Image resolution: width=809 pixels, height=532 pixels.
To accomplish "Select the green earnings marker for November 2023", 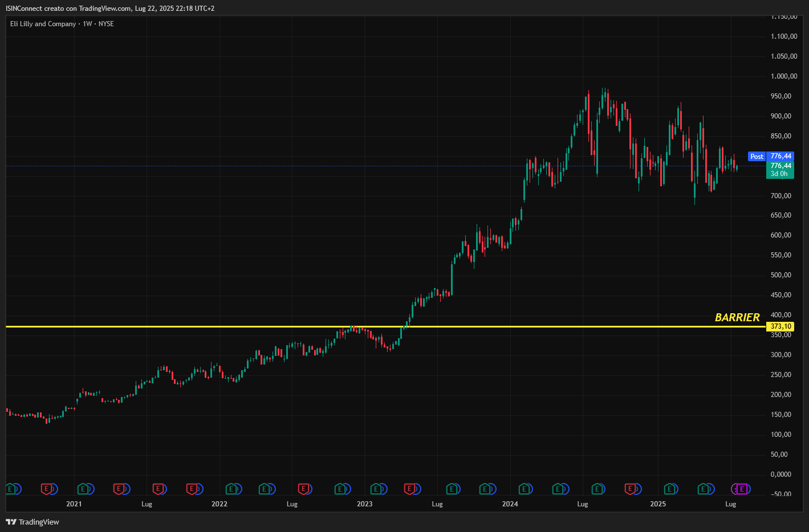I will tap(485, 489).
